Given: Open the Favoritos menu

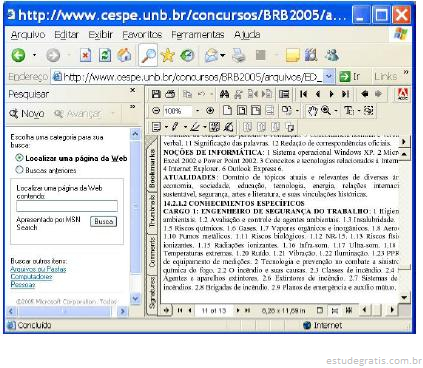Looking at the screenshot, I should (142, 35).
